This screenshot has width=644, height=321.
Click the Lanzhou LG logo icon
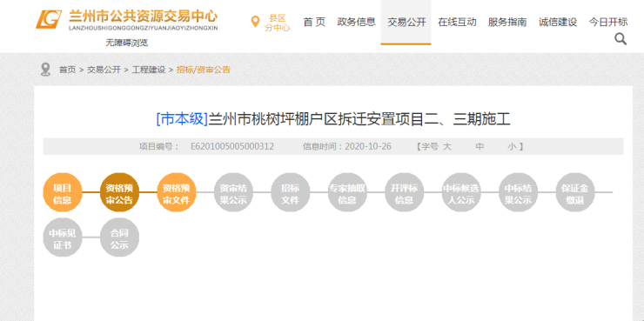pyautogui.click(x=49, y=19)
